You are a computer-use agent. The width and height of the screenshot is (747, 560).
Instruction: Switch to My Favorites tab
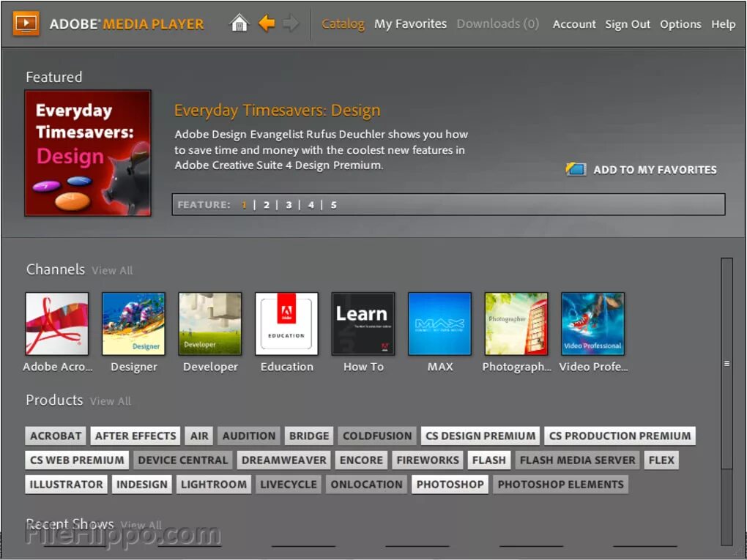coord(410,24)
